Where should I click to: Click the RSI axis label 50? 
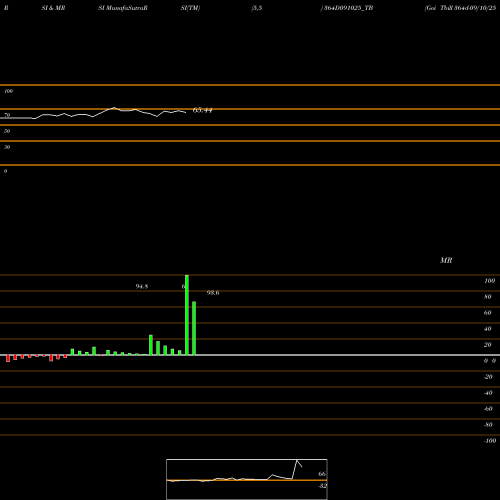pos(7,131)
